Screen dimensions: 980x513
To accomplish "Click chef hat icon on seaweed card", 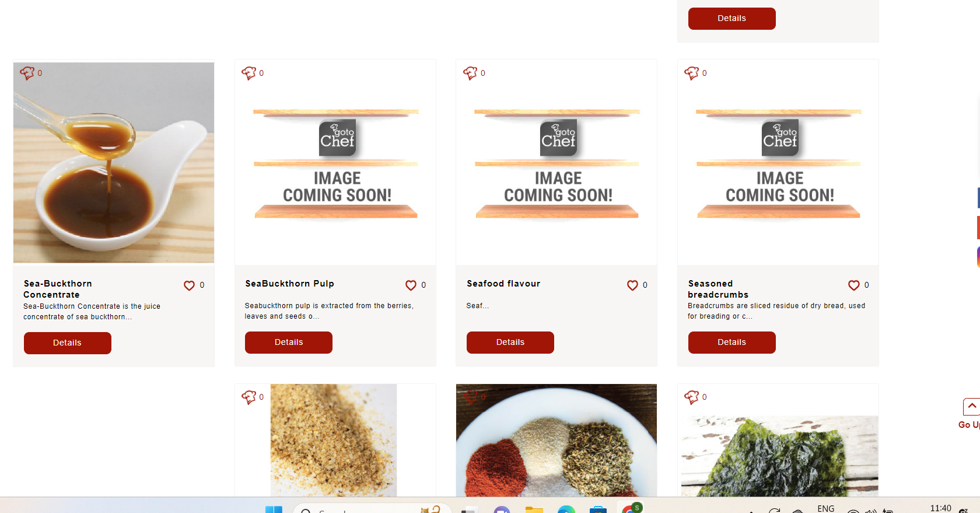I will 691,397.
